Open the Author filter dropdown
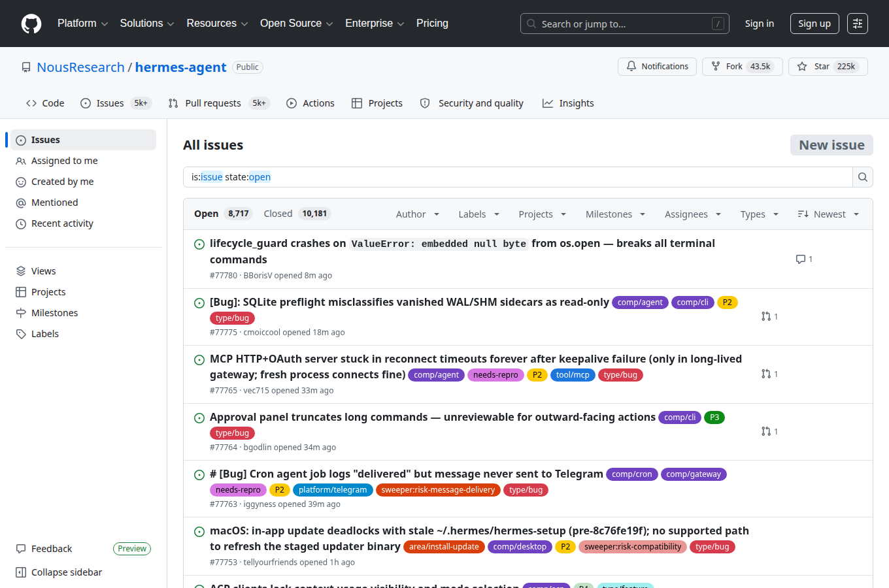The width and height of the screenshot is (889, 588). [418, 214]
